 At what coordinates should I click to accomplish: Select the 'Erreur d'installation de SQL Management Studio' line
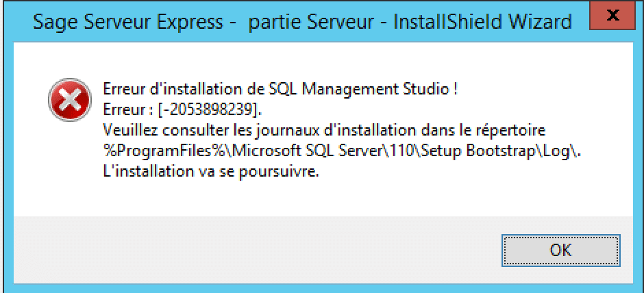click(280, 89)
